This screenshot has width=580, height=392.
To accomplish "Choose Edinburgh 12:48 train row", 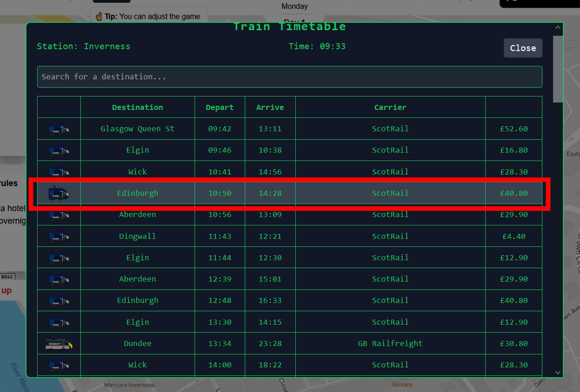I will 137,300.
